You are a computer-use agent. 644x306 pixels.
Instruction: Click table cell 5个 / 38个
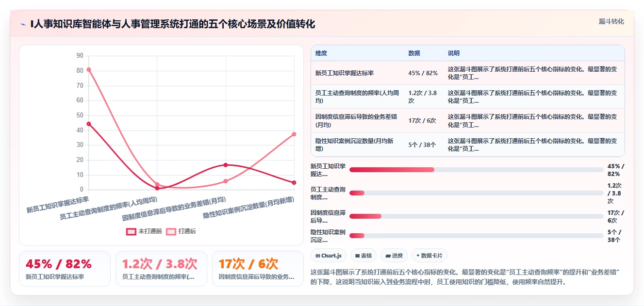[x=422, y=145]
